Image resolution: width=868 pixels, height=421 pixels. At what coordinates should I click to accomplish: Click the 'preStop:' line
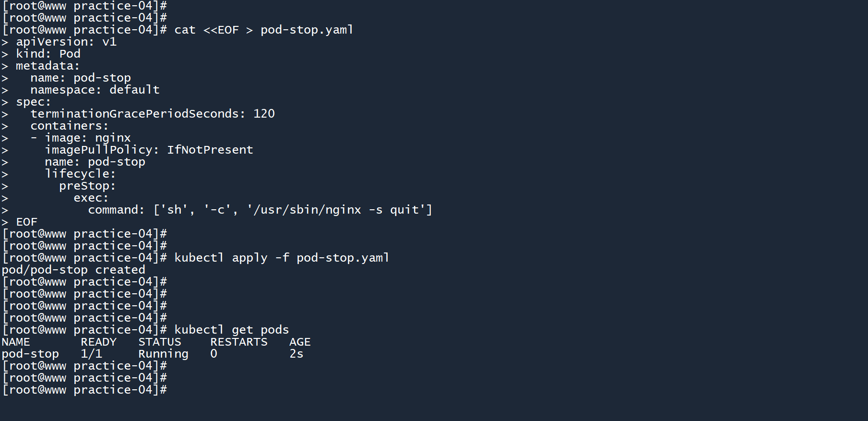point(87,186)
